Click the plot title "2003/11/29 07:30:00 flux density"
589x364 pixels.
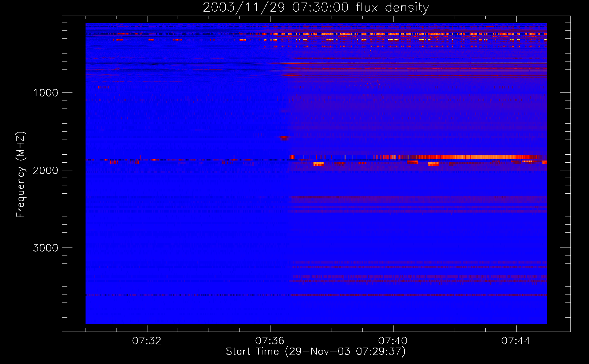(316, 7)
